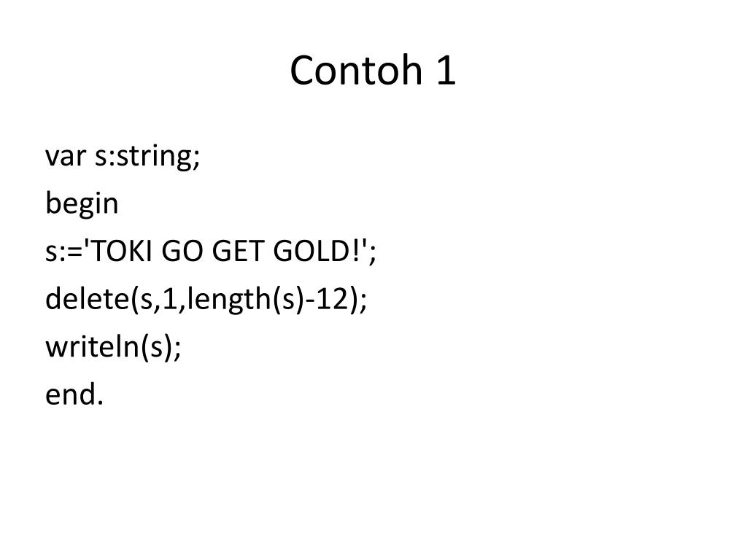The height and width of the screenshot is (560, 747).
Task: Click the "writeln(s);" line
Action: [113, 346]
